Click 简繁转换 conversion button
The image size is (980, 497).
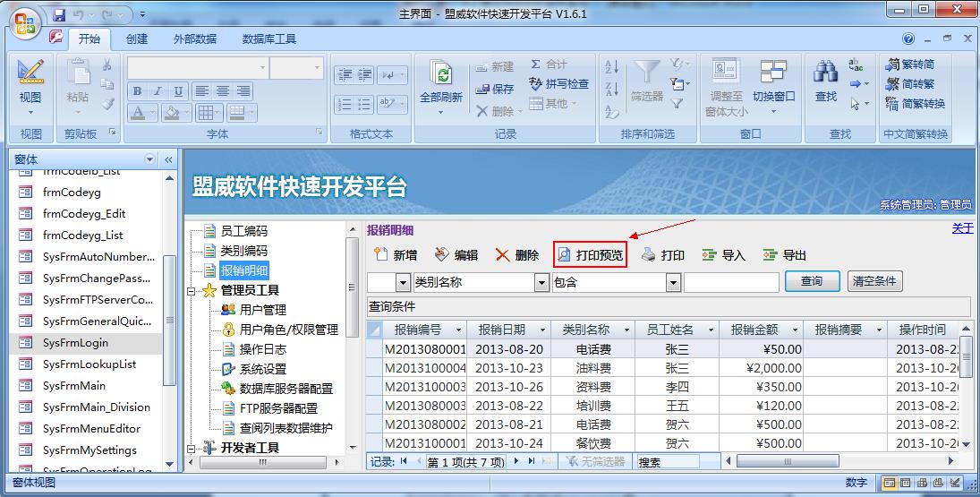click(916, 104)
